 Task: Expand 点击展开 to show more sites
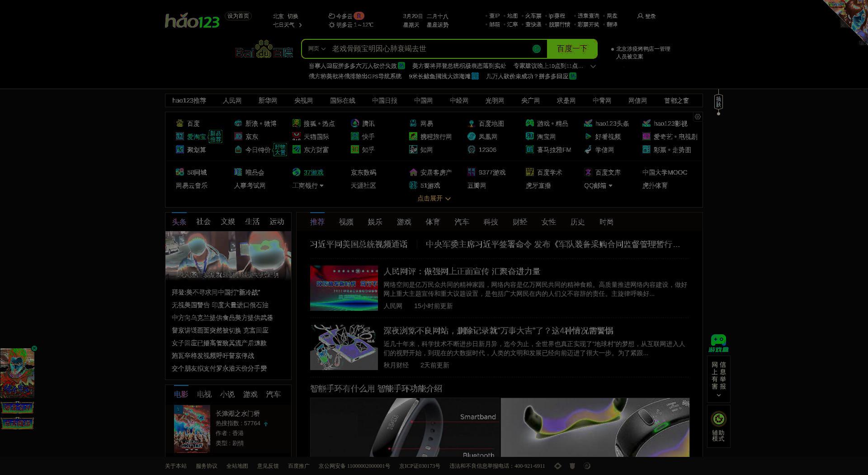pos(434,198)
